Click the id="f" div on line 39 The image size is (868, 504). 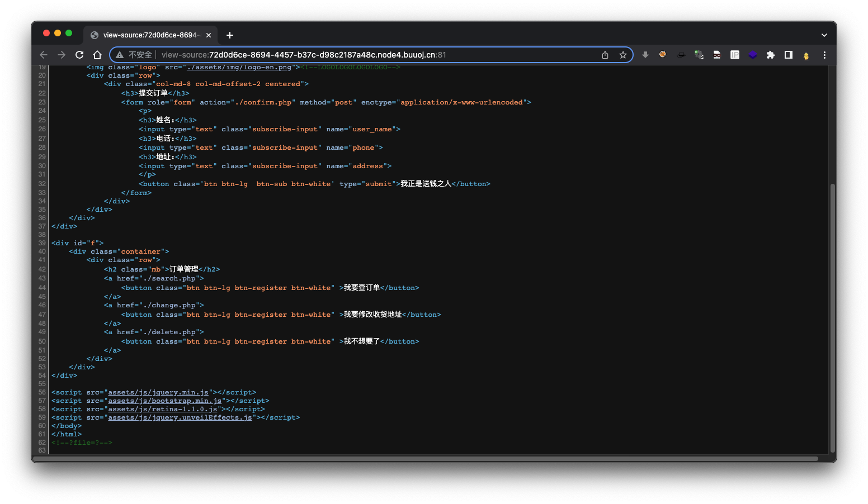click(x=78, y=243)
